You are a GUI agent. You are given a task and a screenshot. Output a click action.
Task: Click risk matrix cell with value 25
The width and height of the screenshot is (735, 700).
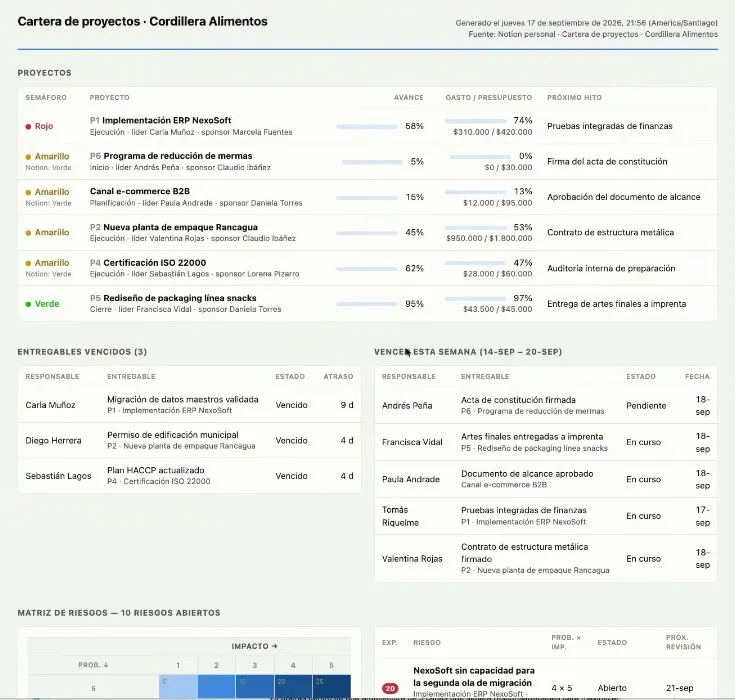pyautogui.click(x=331, y=686)
